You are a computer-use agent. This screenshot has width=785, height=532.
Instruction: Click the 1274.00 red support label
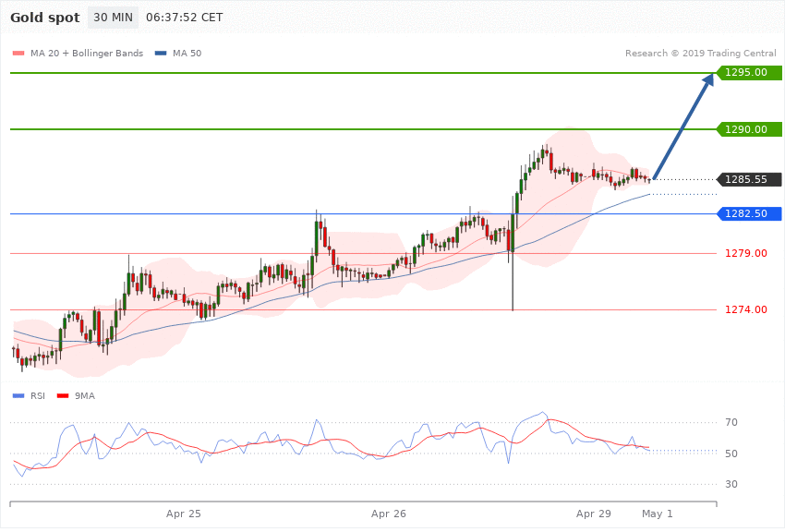pyautogui.click(x=746, y=309)
